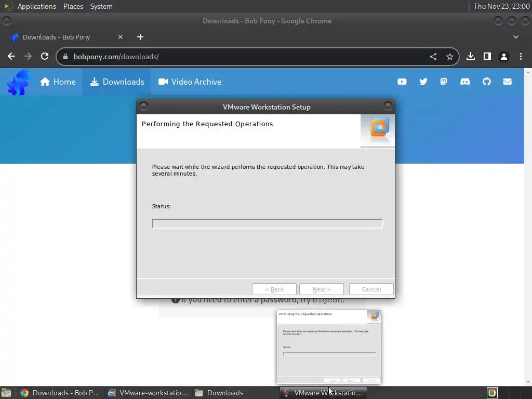
Task: Click VMware logo in setup header
Action: (x=379, y=128)
